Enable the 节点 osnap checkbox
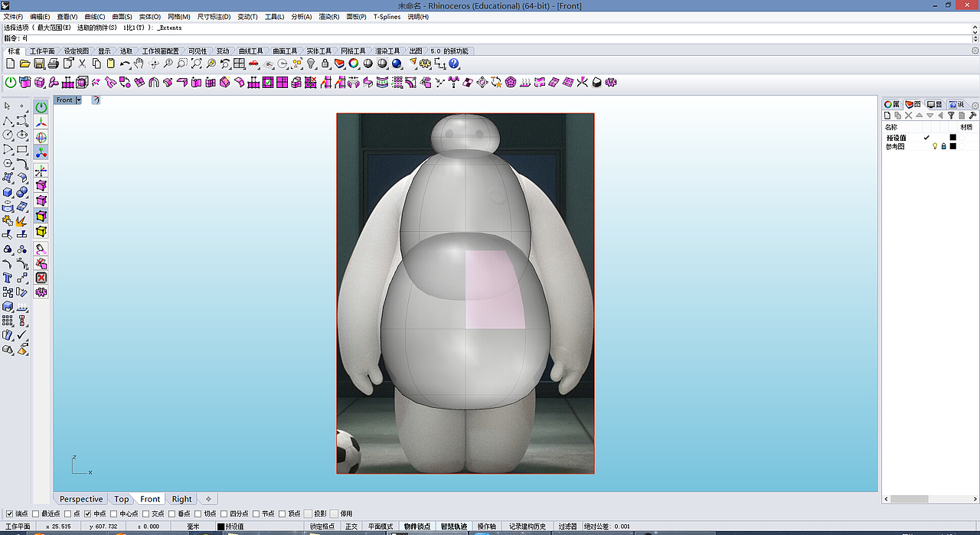The height and width of the screenshot is (535, 980). pos(256,514)
